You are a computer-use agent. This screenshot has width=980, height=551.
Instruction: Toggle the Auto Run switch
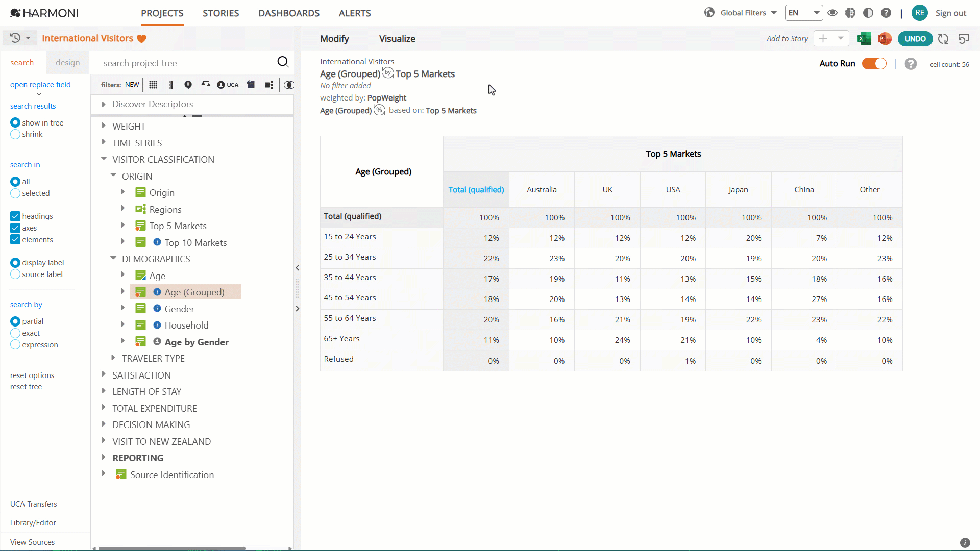pos(874,63)
